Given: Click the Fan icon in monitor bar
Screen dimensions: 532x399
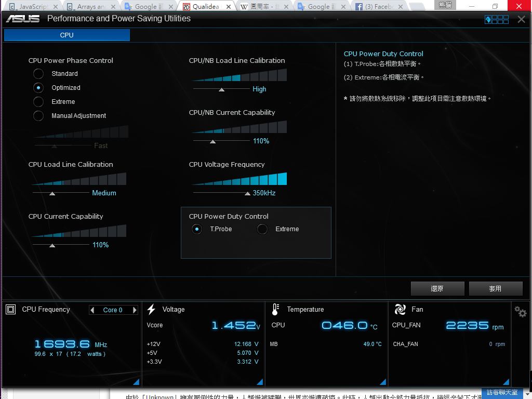Looking at the screenshot, I should (400, 310).
